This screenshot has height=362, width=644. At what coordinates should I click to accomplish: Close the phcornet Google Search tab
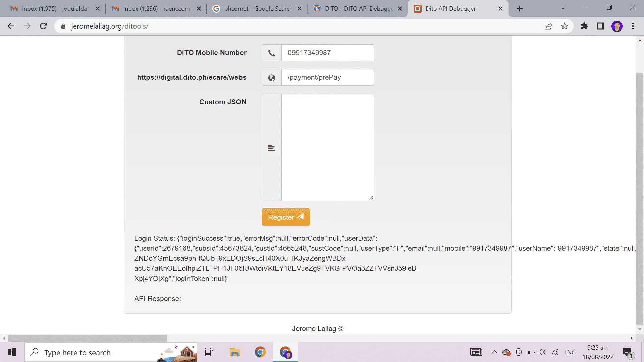[x=300, y=9]
